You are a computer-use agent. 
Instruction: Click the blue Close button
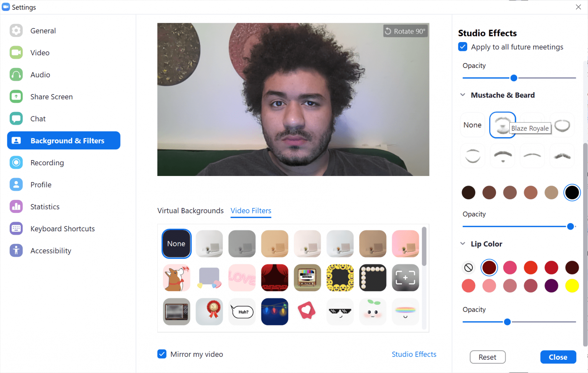(x=558, y=357)
